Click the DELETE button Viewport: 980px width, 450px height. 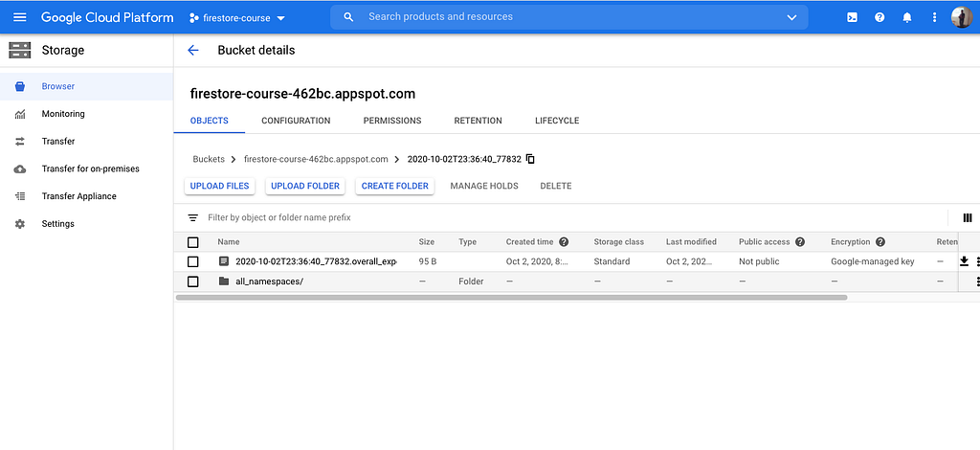click(556, 186)
